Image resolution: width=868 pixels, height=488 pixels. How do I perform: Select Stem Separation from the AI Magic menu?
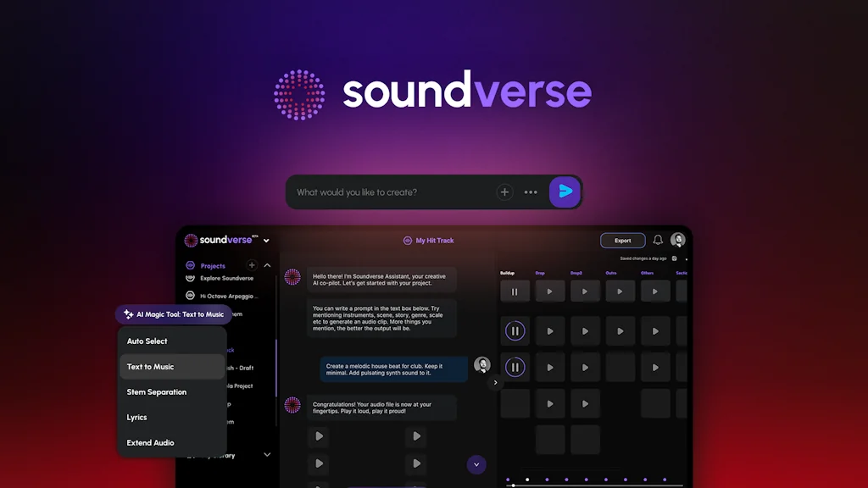tap(157, 391)
